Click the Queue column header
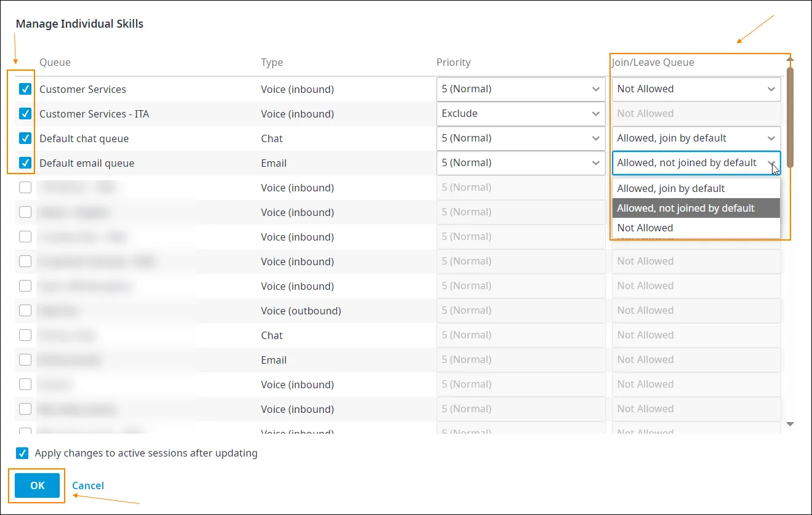 55,62
